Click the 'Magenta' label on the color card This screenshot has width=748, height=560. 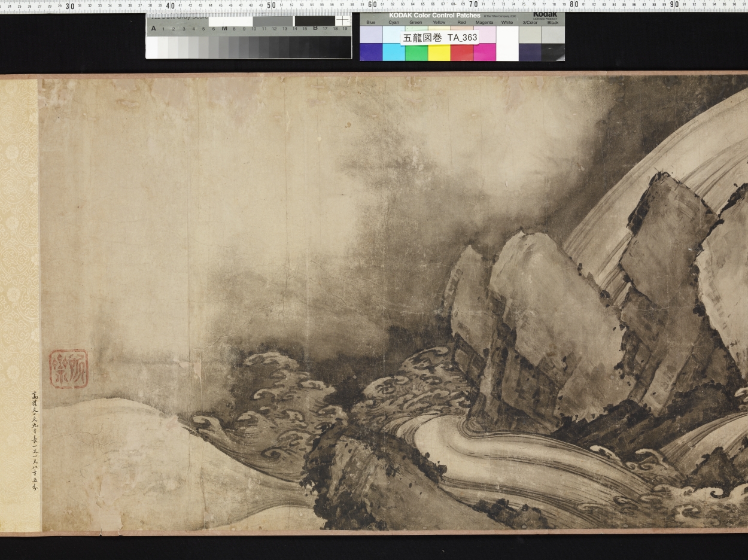point(484,22)
